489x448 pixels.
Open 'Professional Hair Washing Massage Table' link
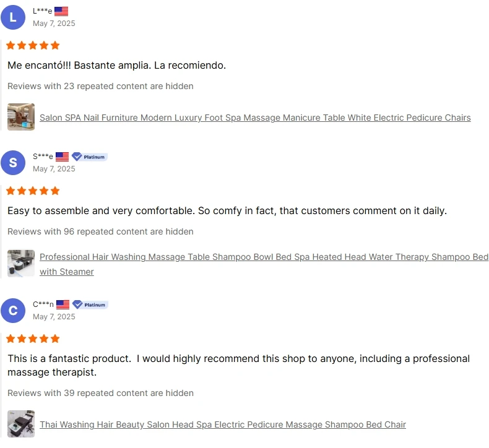(264, 257)
